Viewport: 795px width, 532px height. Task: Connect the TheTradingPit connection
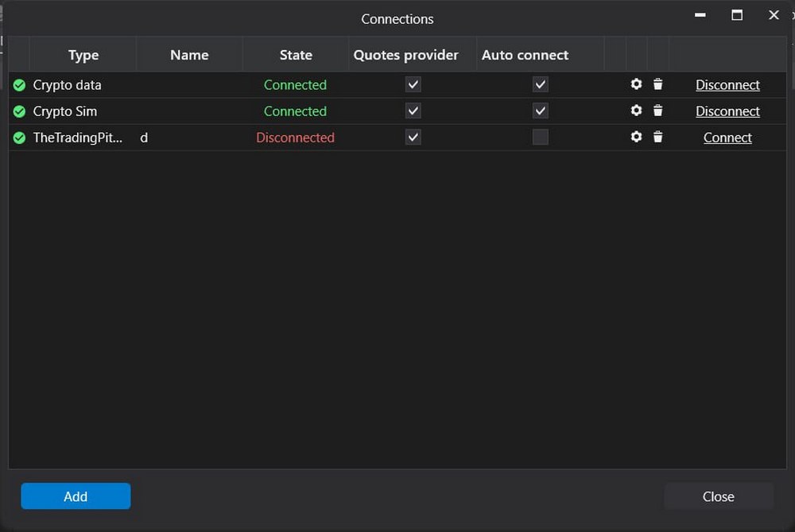727,138
